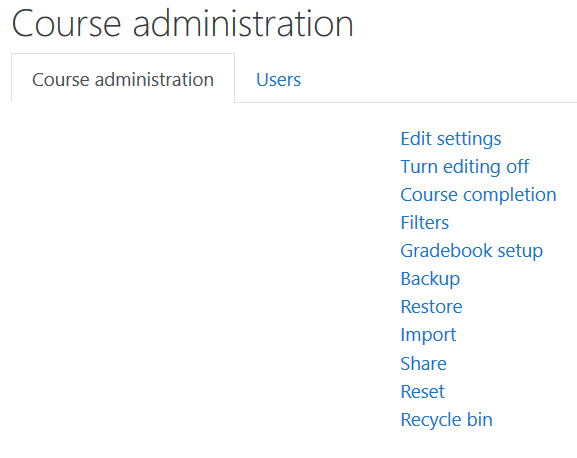577x458 pixels.
Task: Start a course backup from the Backup link
Action: 430,279
